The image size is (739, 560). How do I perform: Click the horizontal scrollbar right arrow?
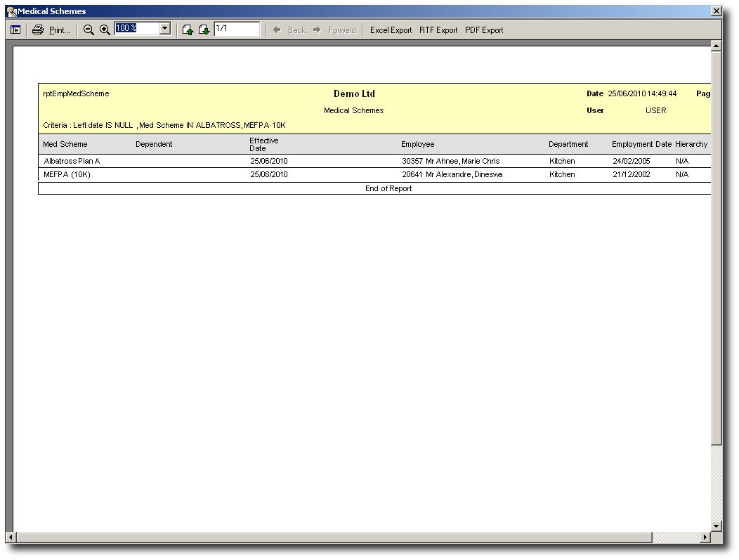click(x=705, y=538)
